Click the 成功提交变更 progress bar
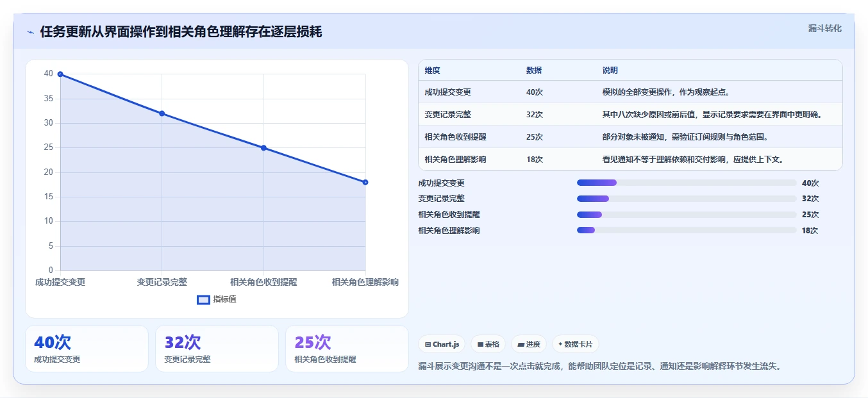 pos(687,183)
